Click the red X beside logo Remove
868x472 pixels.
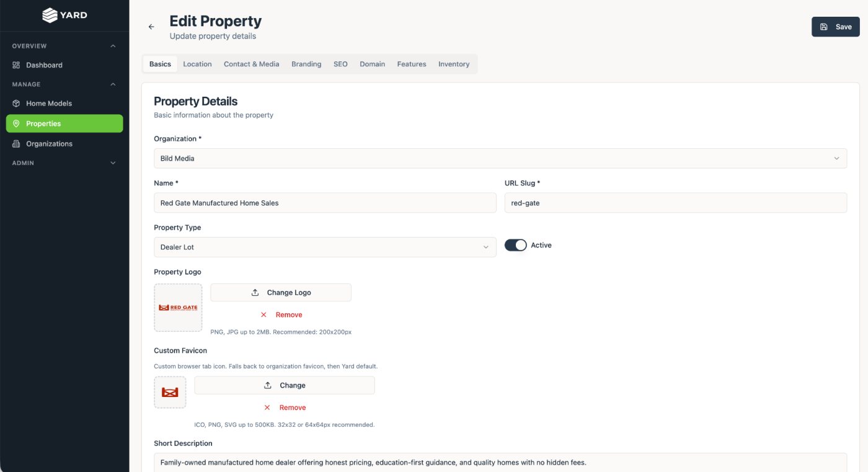click(263, 315)
